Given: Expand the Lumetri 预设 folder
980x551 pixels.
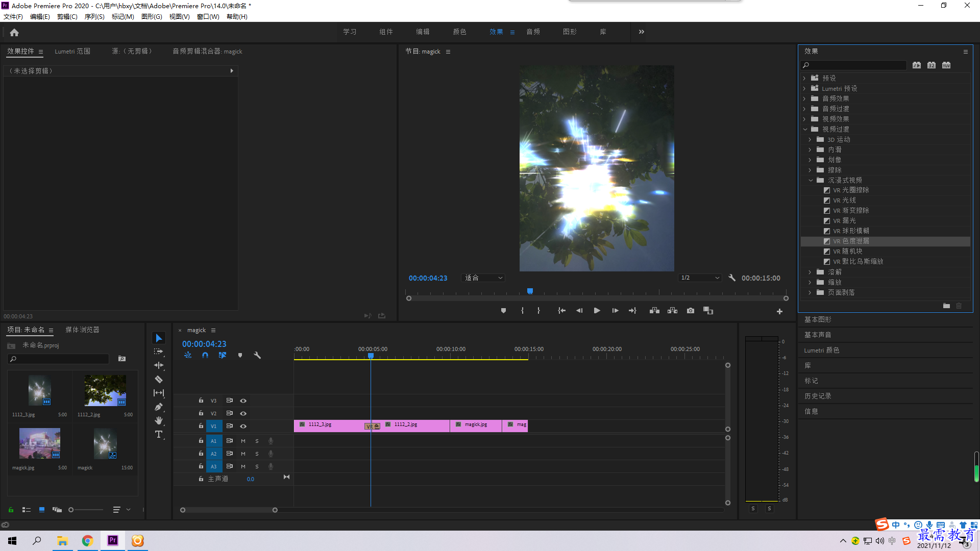Looking at the screenshot, I should [804, 88].
